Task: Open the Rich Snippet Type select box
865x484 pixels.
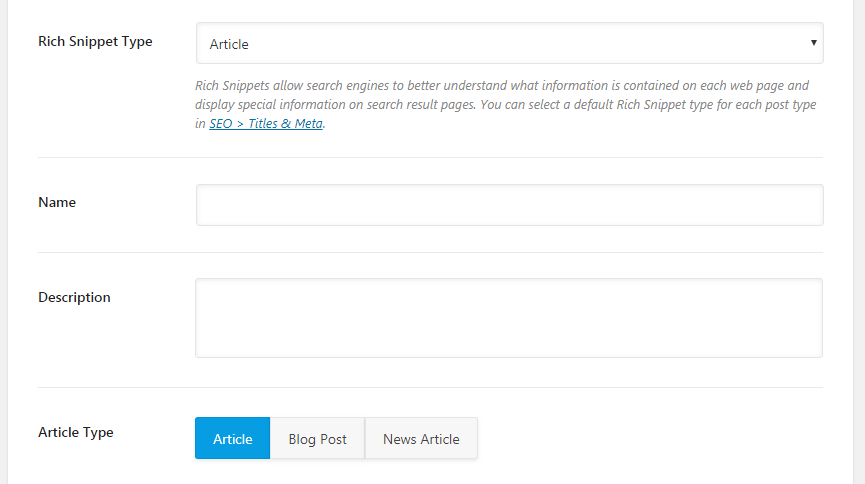Action: point(509,43)
